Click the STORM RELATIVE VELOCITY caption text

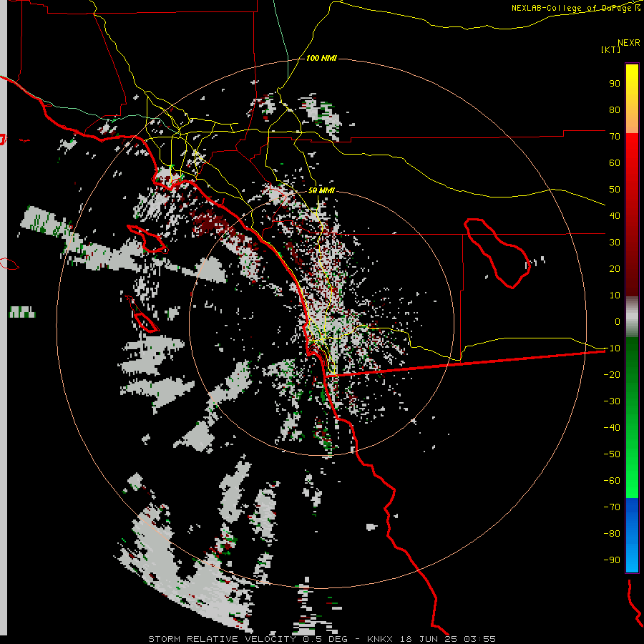point(222,639)
